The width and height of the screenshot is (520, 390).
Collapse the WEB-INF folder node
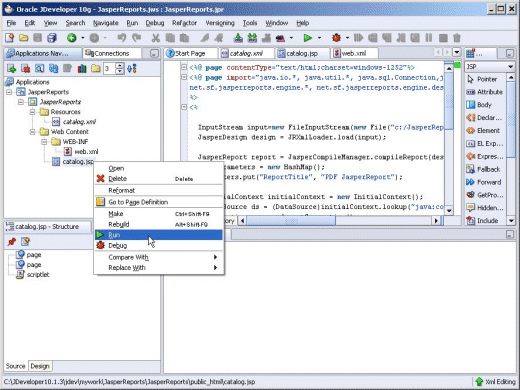pos(44,142)
